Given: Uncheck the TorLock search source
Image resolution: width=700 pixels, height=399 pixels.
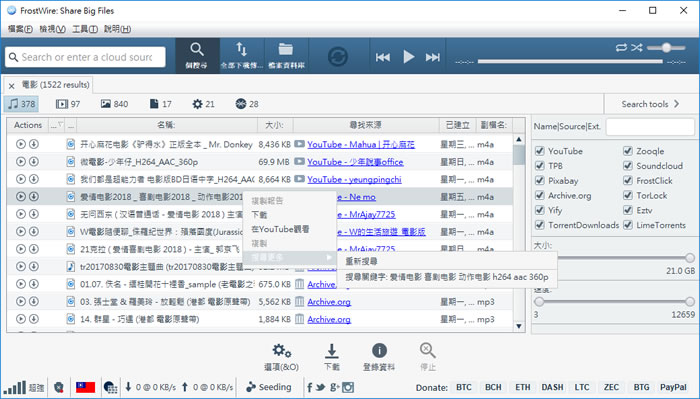Looking at the screenshot, I should (628, 195).
